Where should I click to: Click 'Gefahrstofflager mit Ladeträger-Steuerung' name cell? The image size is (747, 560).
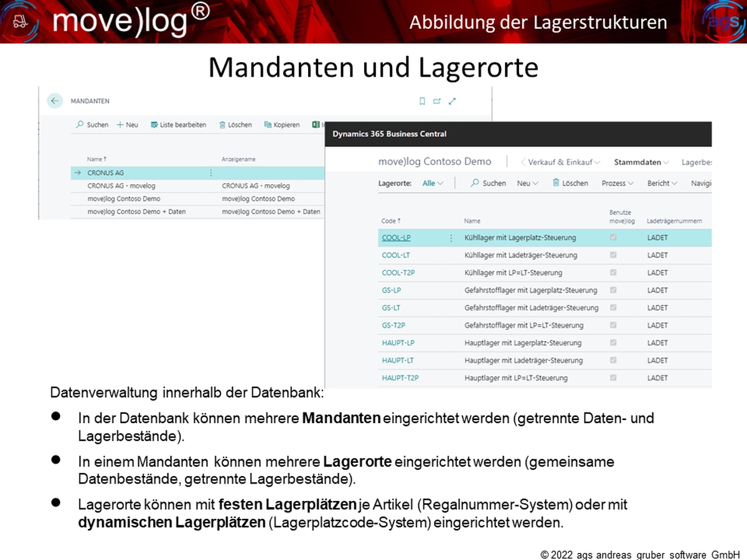532,307
